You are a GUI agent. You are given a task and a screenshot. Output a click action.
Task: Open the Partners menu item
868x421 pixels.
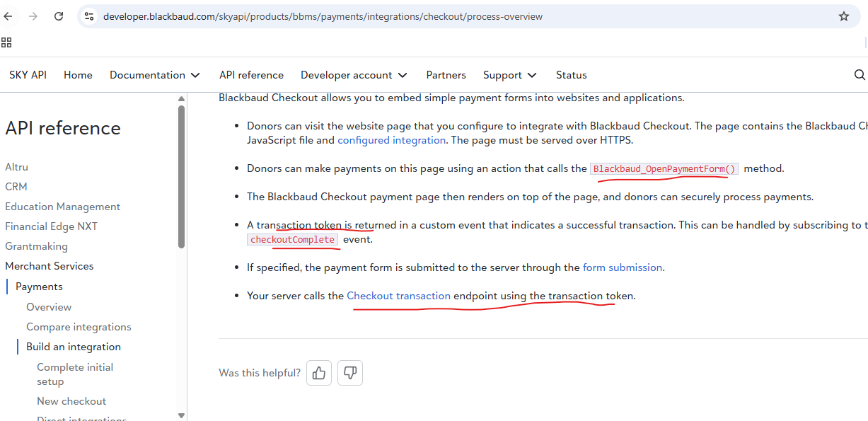pyautogui.click(x=446, y=75)
